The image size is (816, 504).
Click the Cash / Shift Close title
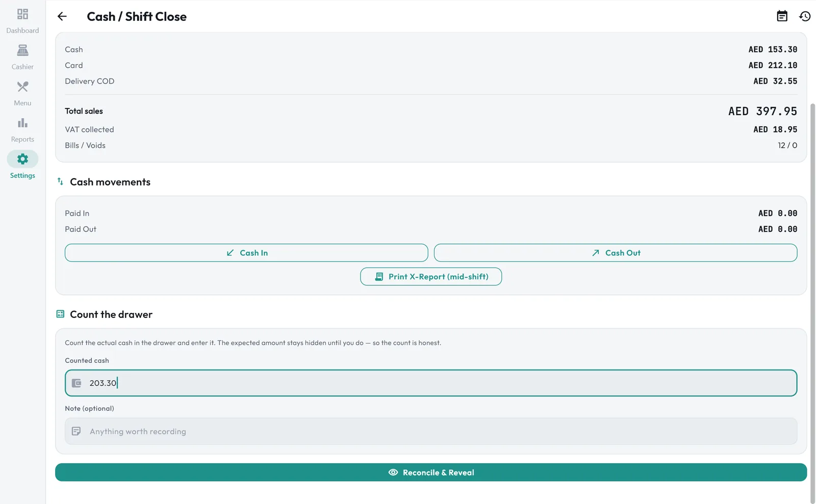tap(137, 16)
